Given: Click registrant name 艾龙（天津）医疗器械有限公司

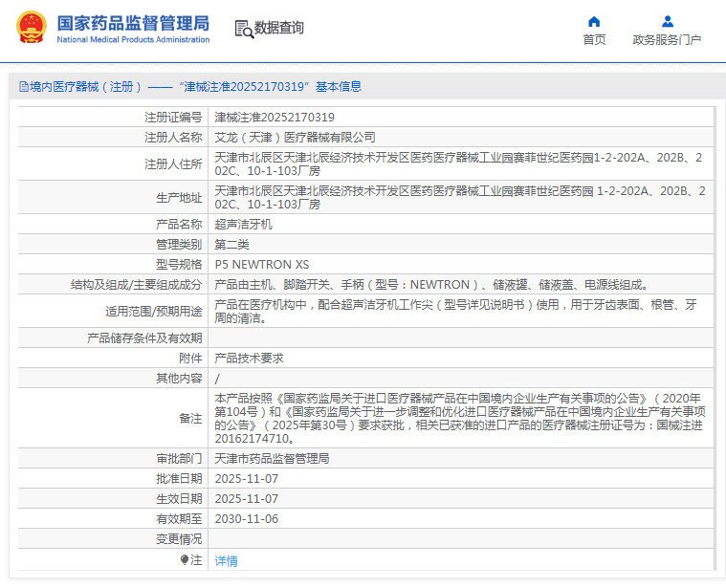Looking at the screenshot, I should click(295, 138).
